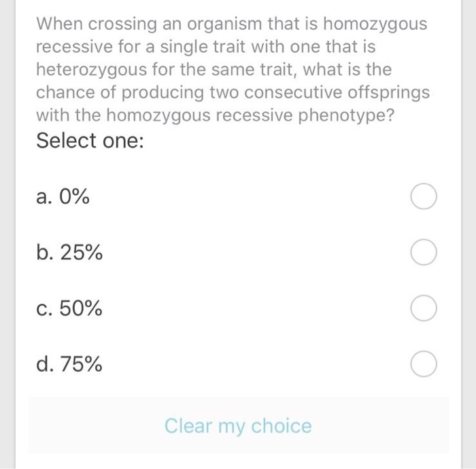Tap the "b. 25%" answer text
Screen dimensions: 476x469
pyautogui.click(x=69, y=252)
